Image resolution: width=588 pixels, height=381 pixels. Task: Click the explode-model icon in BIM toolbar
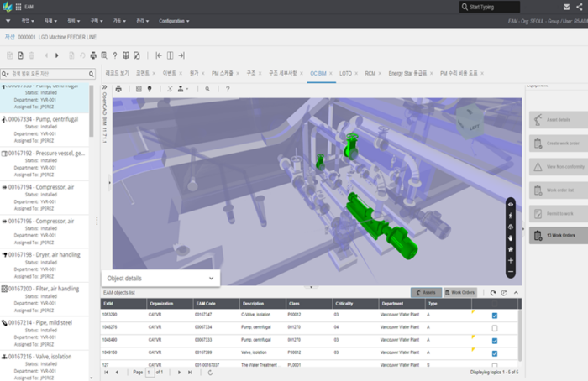tap(170, 89)
